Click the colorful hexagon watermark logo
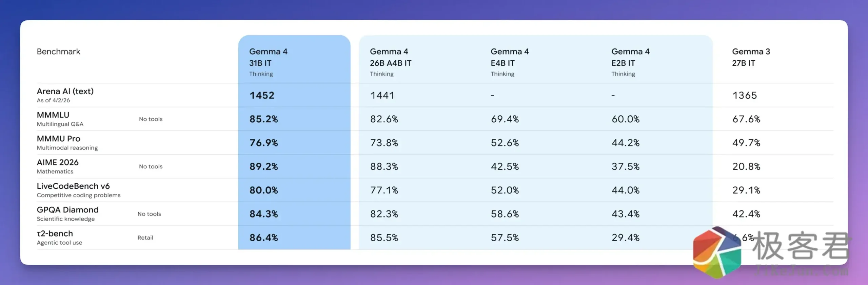This screenshot has width=868, height=285. pyautogui.click(x=716, y=253)
